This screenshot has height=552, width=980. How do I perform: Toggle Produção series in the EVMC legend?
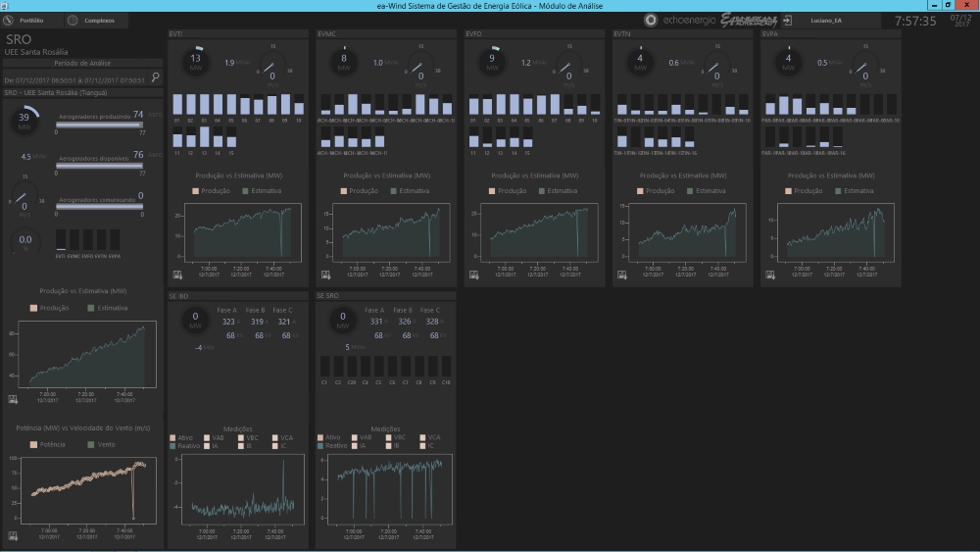coord(360,190)
